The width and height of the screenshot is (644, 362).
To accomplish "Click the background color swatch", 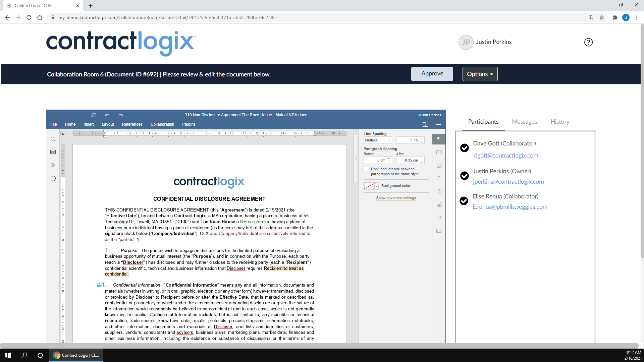I will click(369, 186).
